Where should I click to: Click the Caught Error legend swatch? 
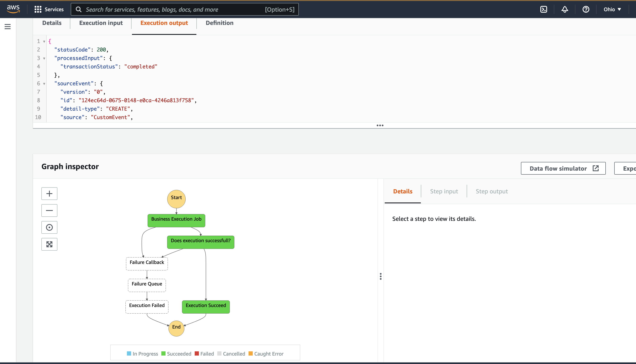[250, 353]
